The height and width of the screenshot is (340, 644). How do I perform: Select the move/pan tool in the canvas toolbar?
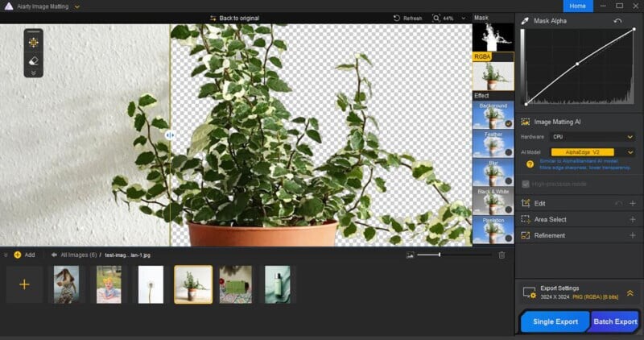pos(34,42)
